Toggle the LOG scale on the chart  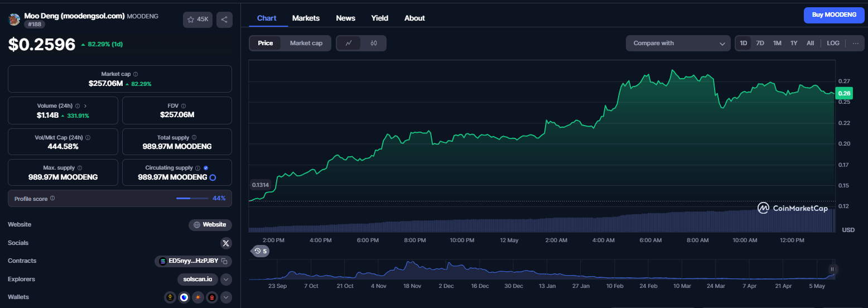(x=833, y=43)
